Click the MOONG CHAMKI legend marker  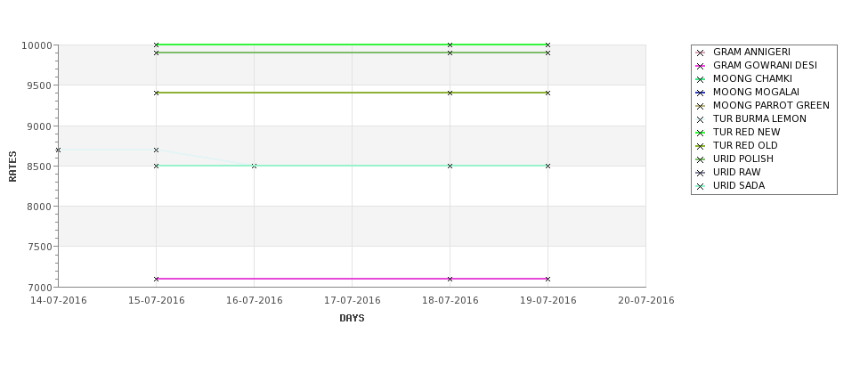pos(700,79)
